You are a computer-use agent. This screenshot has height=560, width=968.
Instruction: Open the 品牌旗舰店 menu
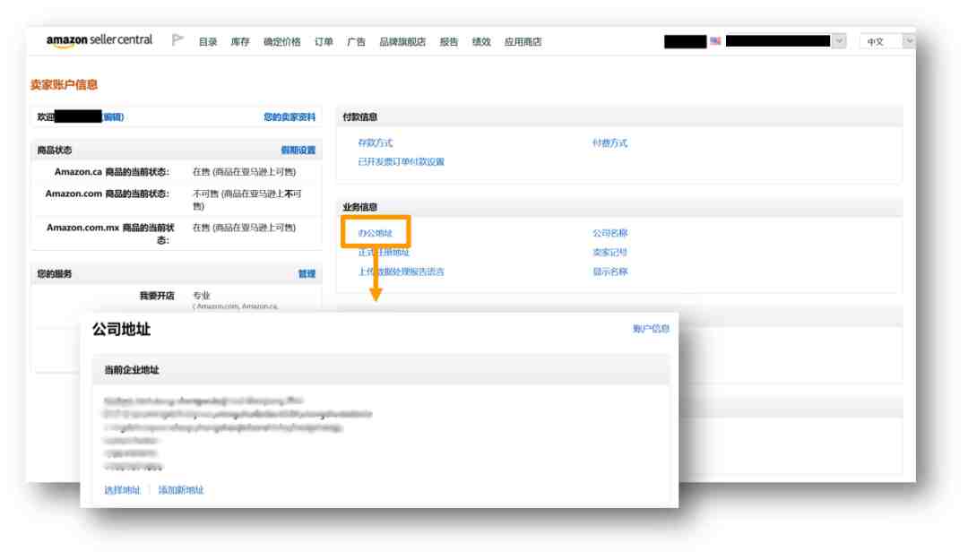click(402, 42)
